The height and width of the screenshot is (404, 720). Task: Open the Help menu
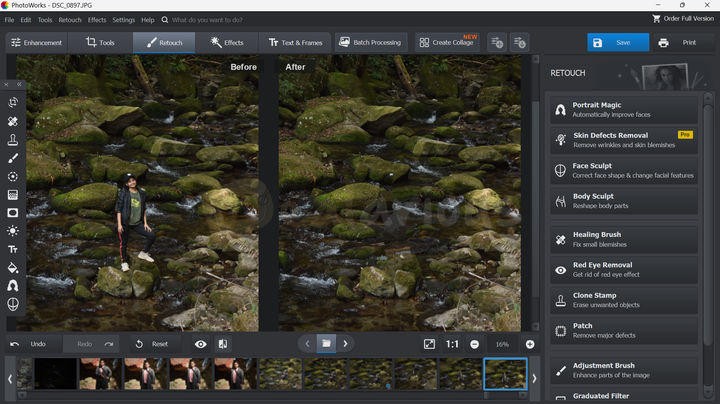[x=147, y=20]
